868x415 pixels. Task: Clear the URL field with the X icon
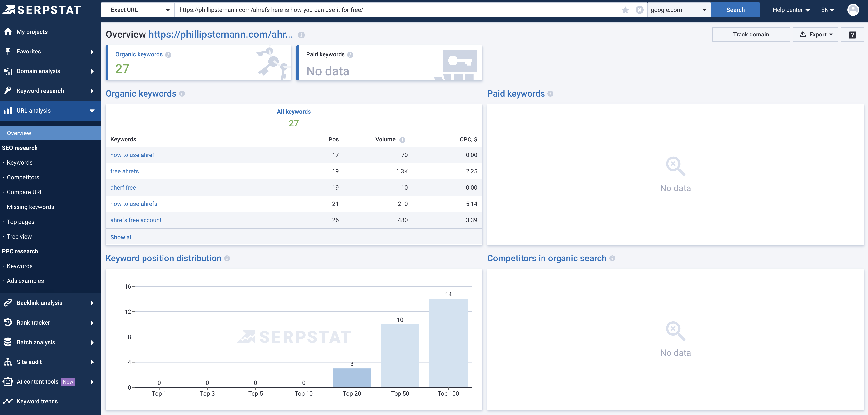point(640,10)
